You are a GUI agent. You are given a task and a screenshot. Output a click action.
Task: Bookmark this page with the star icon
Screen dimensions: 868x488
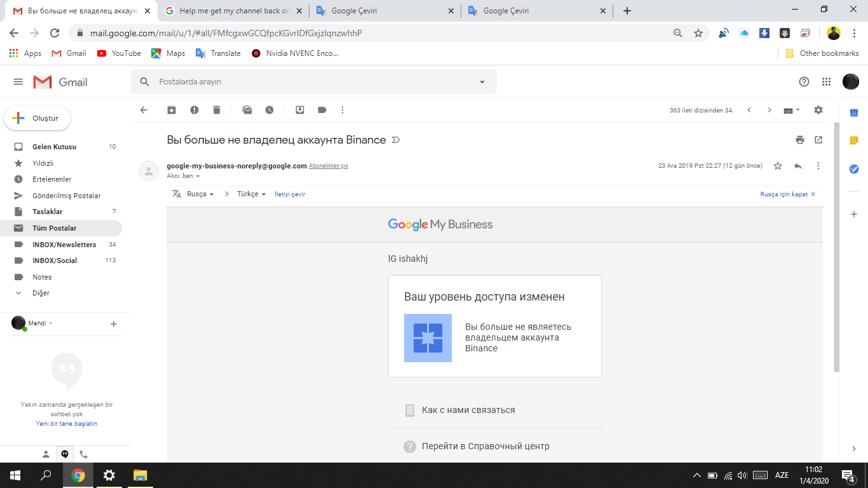tap(698, 33)
